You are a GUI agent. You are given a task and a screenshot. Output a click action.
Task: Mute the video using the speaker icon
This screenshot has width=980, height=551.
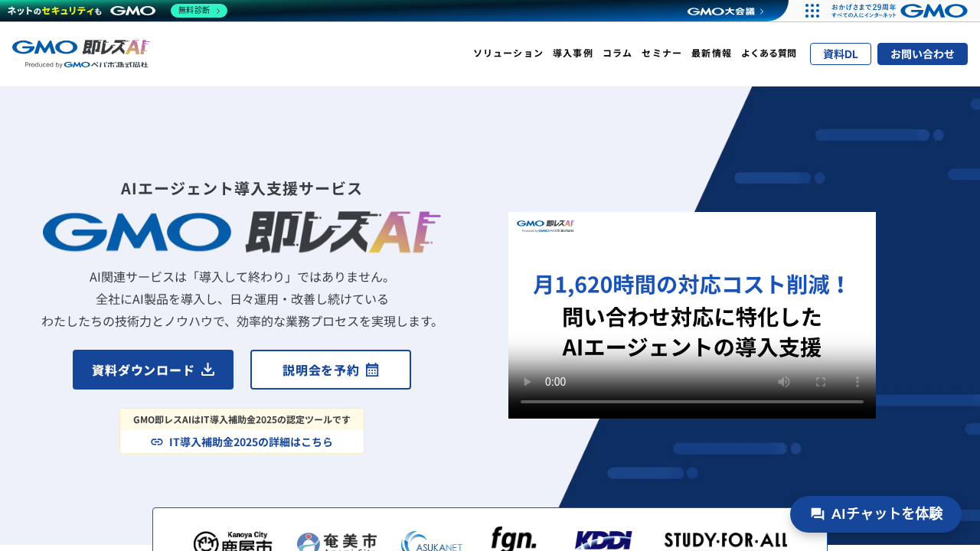click(783, 381)
